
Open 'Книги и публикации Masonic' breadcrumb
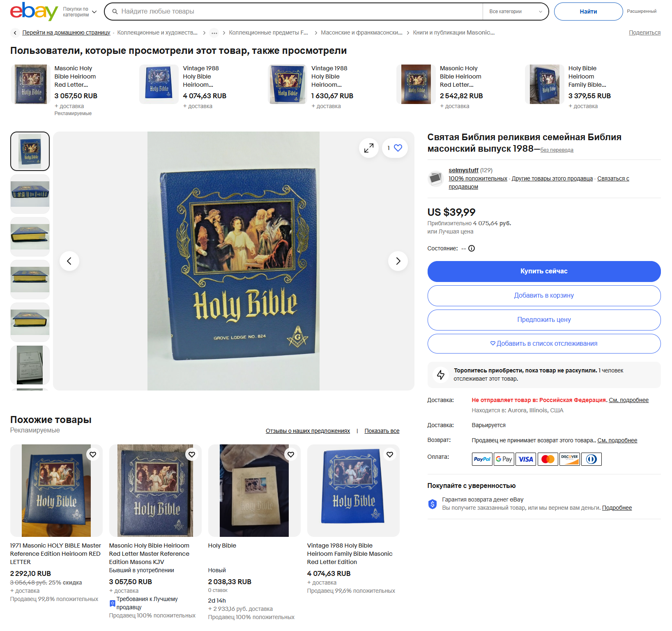(453, 32)
